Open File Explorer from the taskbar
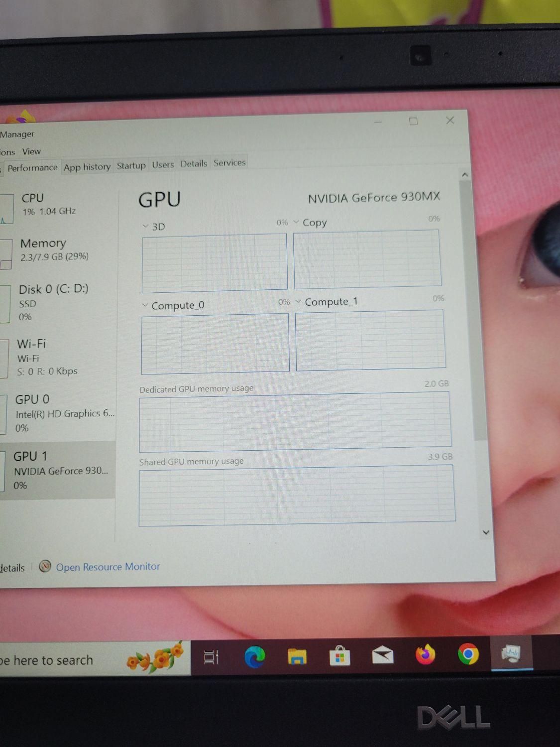The image size is (560, 747). (x=297, y=656)
